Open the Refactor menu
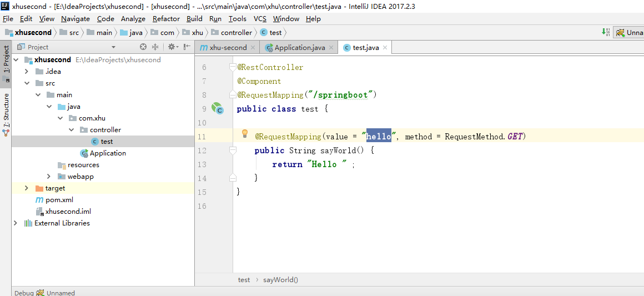Image resolution: width=644 pixels, height=296 pixels. [x=166, y=18]
